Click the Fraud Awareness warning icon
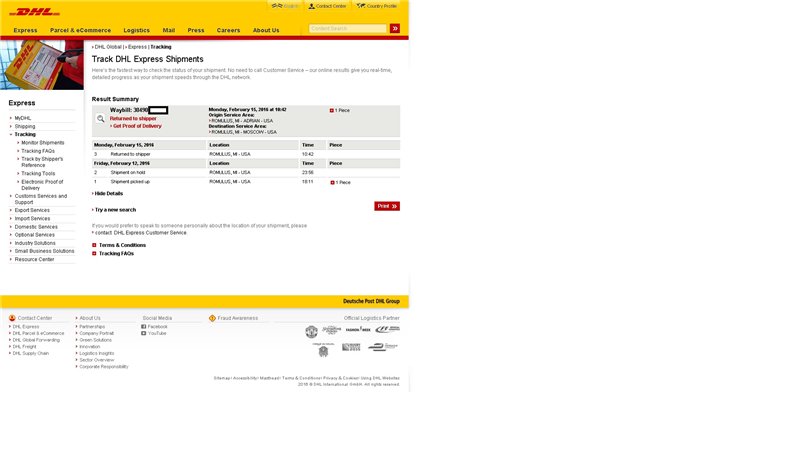800x450 pixels. click(x=212, y=318)
